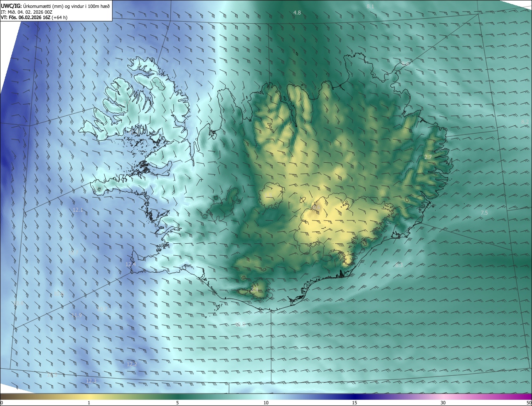Image resolution: width=532 pixels, height=406 pixels.
Task: Click the 11.9 value label on the map
Action: coord(77,315)
